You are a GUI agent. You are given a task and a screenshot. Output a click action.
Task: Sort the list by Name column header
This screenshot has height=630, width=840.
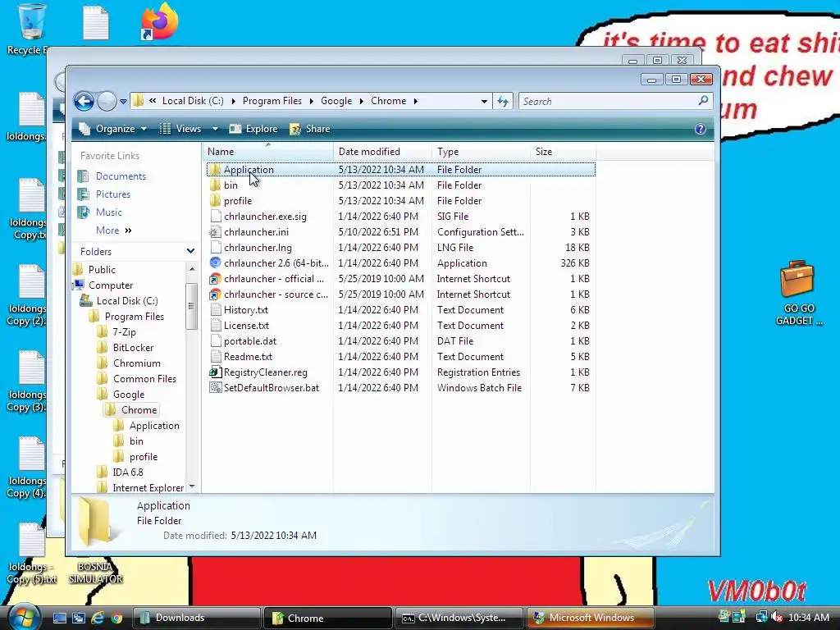pos(268,152)
